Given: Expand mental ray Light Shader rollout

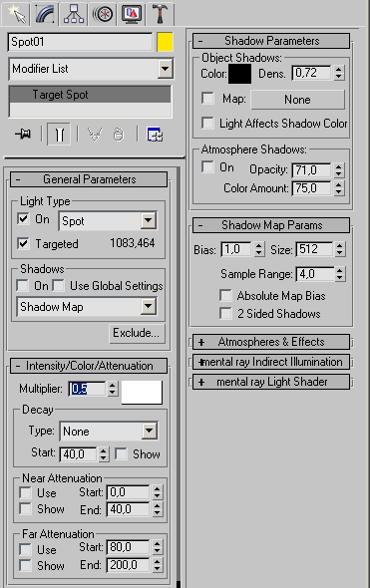Looking at the screenshot, I should click(x=271, y=382).
